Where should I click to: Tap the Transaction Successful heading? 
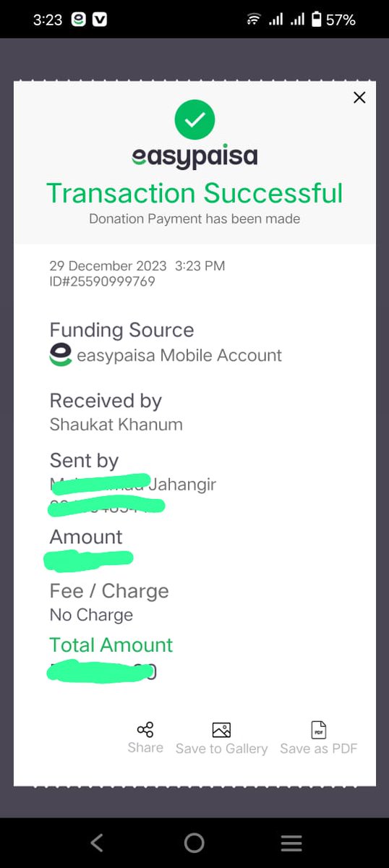(x=194, y=193)
